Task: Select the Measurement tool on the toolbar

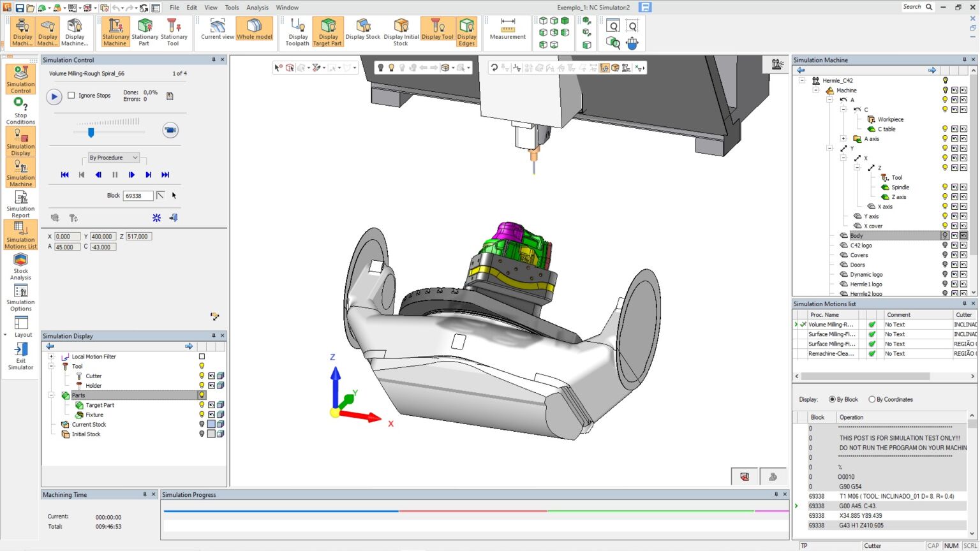Action: [507, 32]
